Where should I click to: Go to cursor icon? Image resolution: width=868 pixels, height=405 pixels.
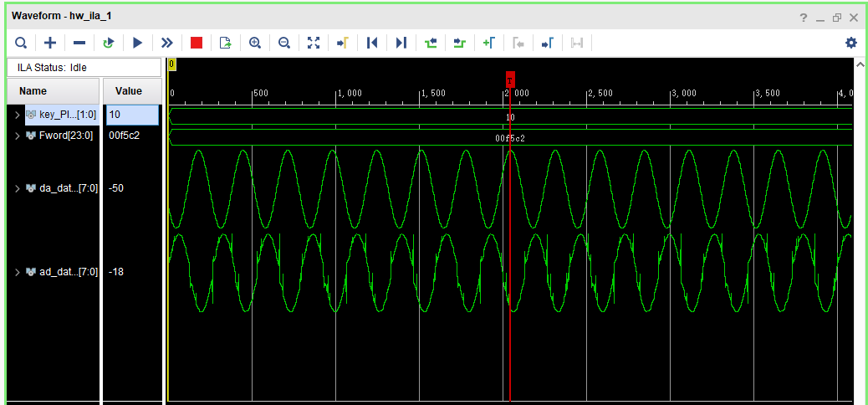(343, 43)
